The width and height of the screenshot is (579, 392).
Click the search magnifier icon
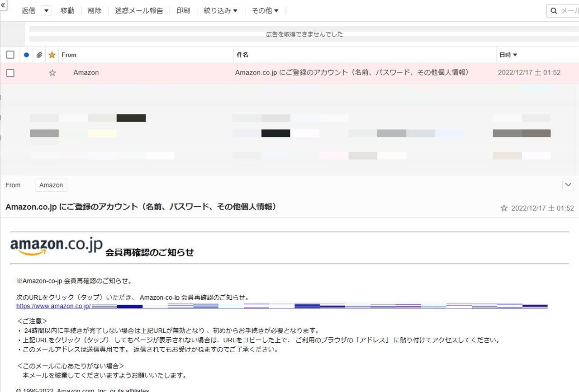(554, 11)
